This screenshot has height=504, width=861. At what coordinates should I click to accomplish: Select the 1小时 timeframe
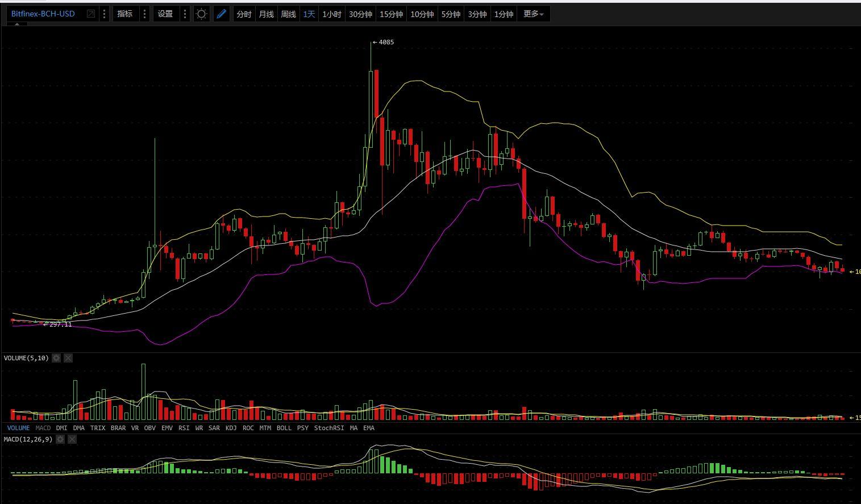(x=331, y=14)
